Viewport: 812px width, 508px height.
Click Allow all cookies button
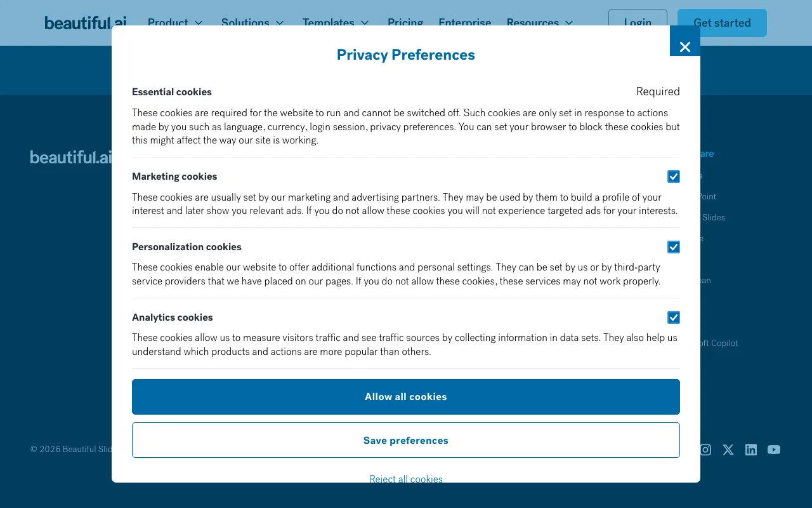click(x=406, y=397)
